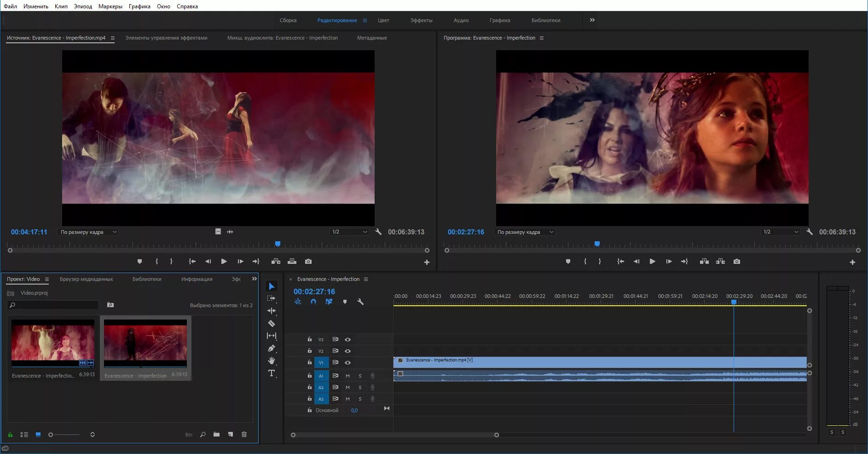Select the Razor tool
The image size is (868, 454).
(x=272, y=324)
